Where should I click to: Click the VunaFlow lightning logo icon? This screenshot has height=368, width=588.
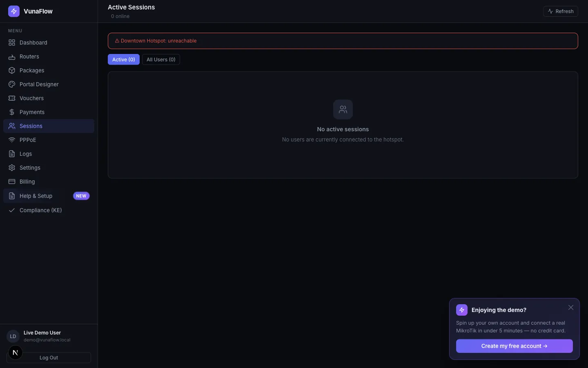14,11
